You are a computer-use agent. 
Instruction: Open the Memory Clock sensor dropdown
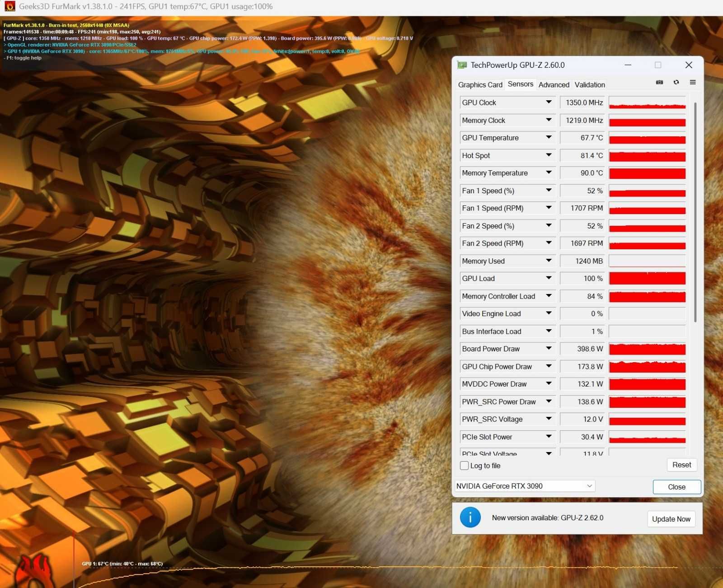tap(549, 120)
